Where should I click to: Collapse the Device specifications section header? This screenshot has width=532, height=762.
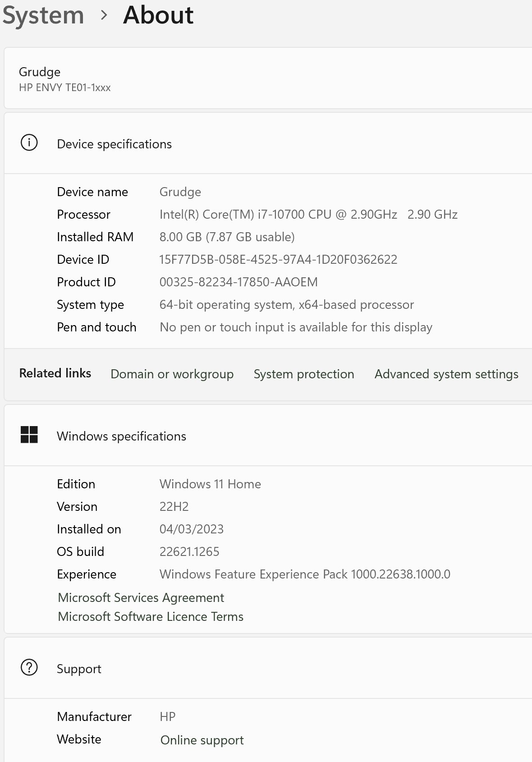271,144
